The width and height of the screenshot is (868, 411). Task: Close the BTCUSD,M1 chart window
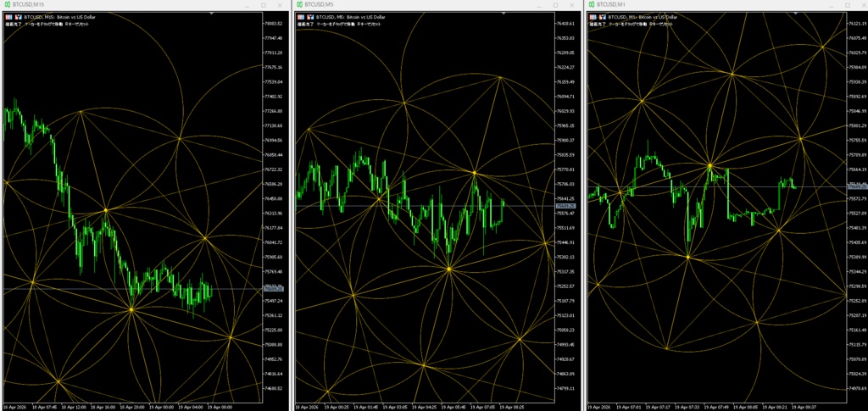tap(863, 5)
